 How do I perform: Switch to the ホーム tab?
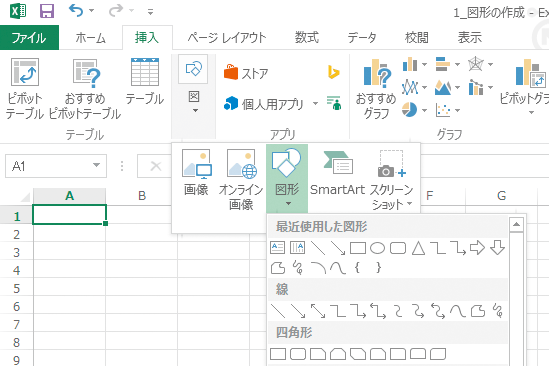coord(90,37)
